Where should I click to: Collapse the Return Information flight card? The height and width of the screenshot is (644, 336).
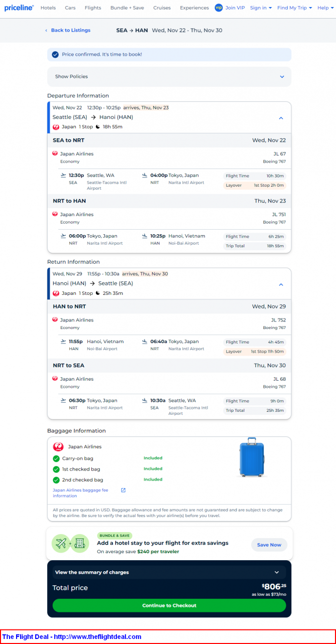pyautogui.click(x=281, y=284)
